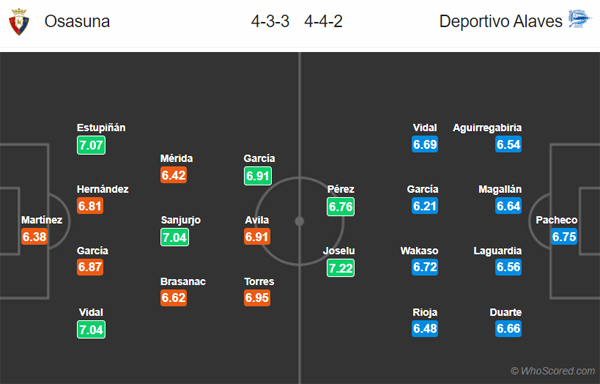Click Pérez's 6.76 rating badge
600x384 pixels.
click(x=341, y=207)
